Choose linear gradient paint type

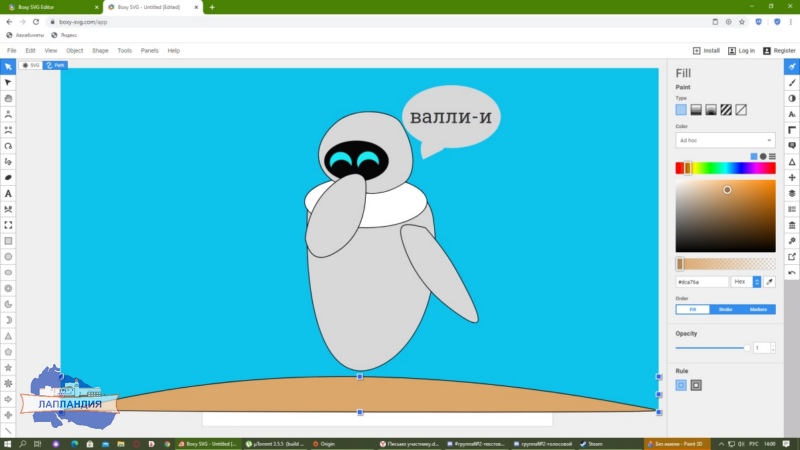pos(696,110)
